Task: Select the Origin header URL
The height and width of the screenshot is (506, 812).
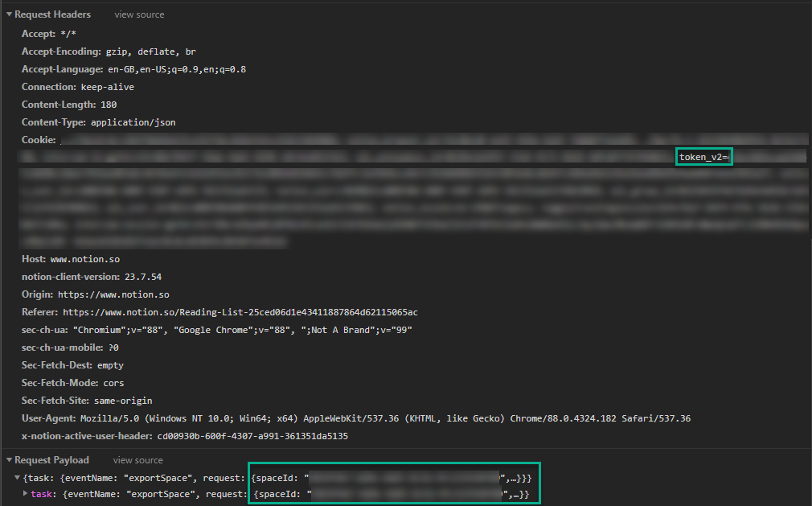Action: 114,294
